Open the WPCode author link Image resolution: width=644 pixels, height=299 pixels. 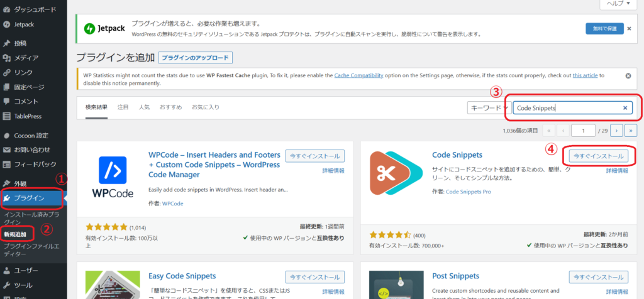(x=173, y=204)
